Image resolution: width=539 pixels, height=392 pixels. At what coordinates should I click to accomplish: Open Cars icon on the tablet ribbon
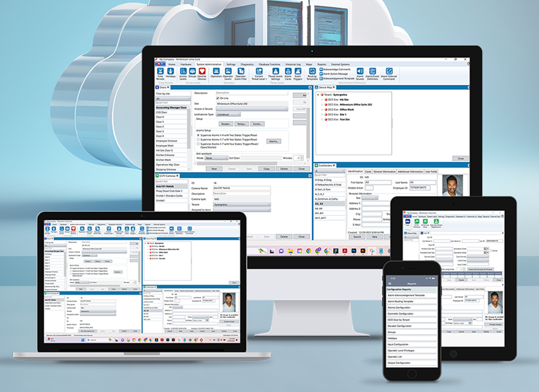pos(408,223)
